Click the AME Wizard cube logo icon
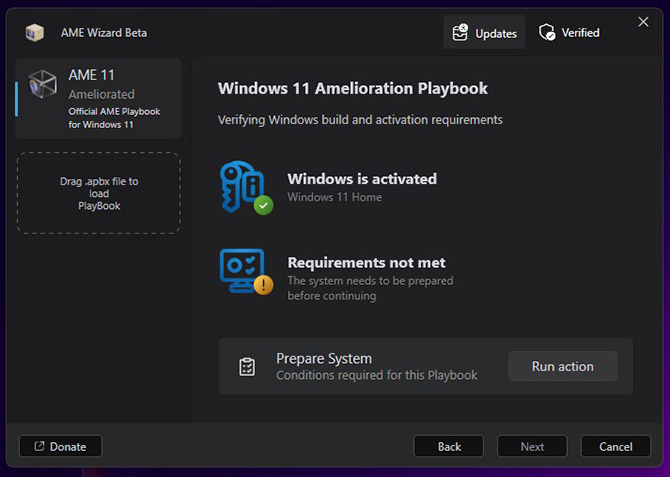Image resolution: width=670 pixels, height=477 pixels. pyautogui.click(x=35, y=33)
